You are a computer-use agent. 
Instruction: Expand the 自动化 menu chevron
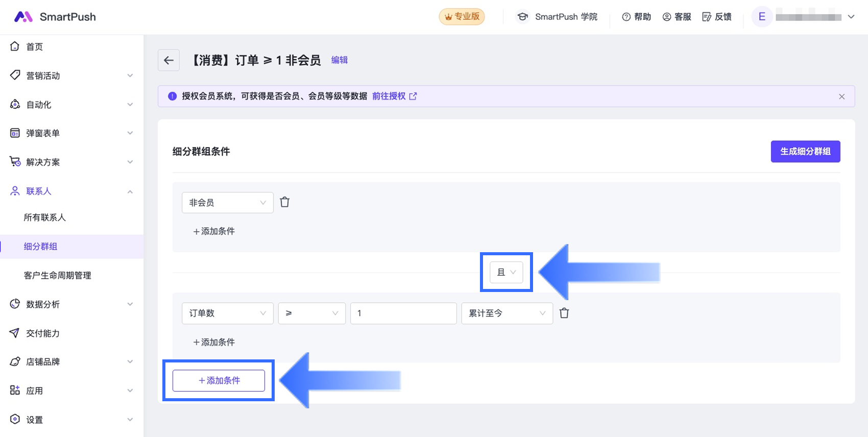130,105
